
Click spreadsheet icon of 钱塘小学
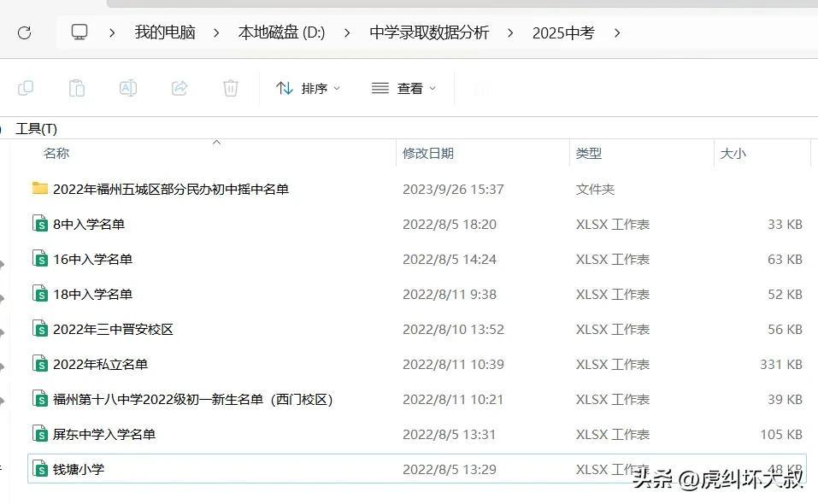click(40, 468)
